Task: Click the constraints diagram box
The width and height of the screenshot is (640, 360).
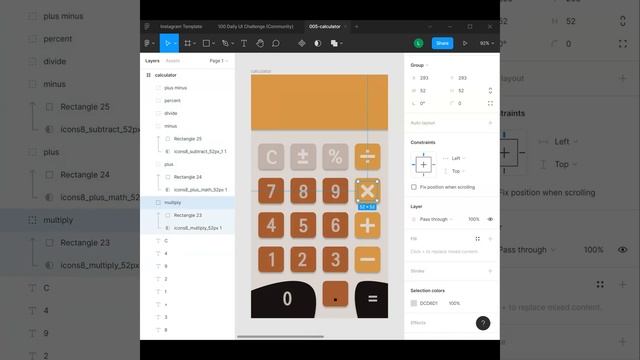Action: (x=423, y=164)
